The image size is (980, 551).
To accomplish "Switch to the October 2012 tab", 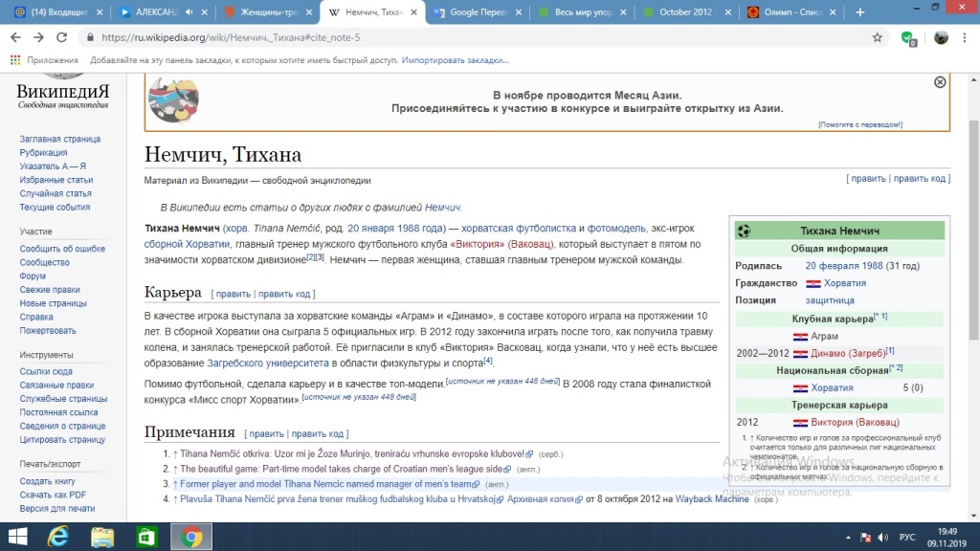I will [685, 11].
